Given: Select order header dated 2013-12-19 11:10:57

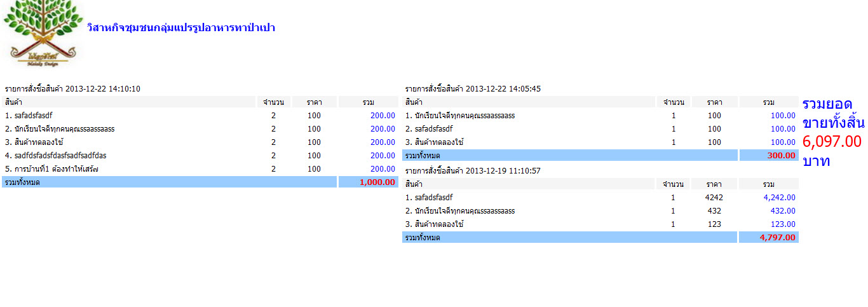Looking at the screenshot, I should [x=473, y=171].
